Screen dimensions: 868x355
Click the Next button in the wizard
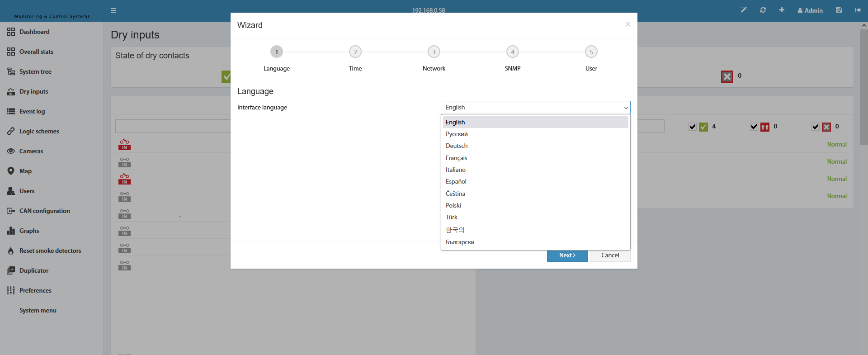[x=567, y=256]
